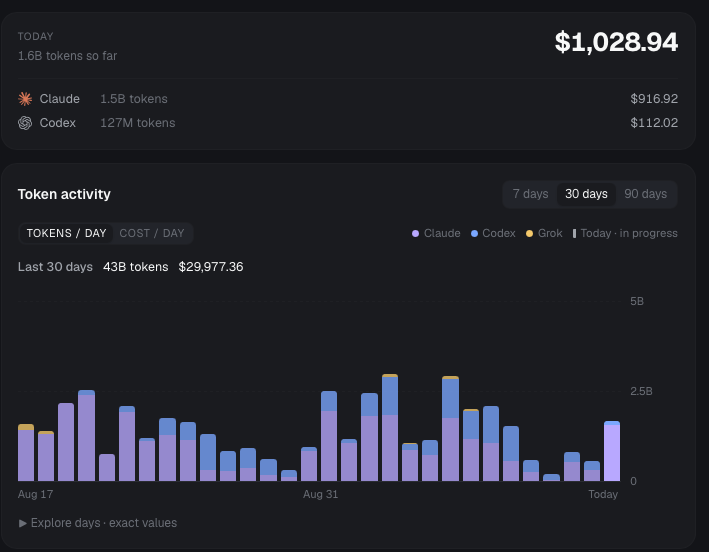
Task: Click the Aug 17 first bar in chart
Action: click(26, 453)
